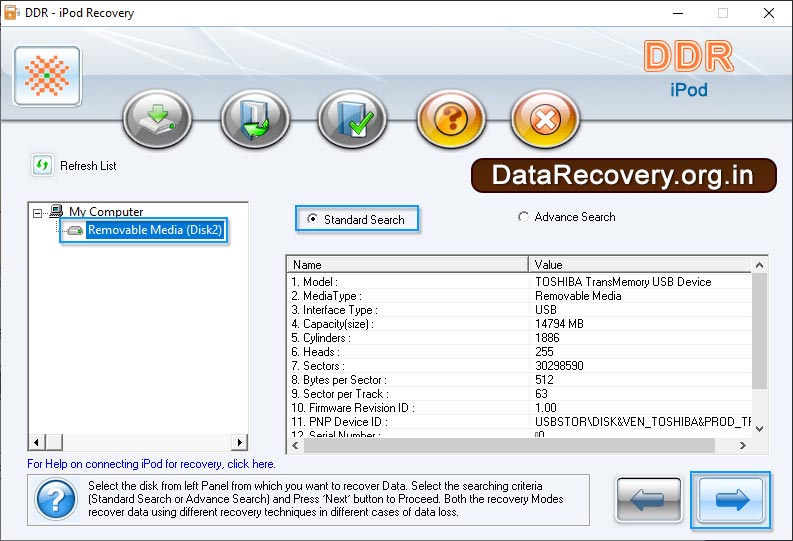Image resolution: width=793 pixels, height=541 pixels.
Task: Select the 3. Interface Type row
Action: 519,310
